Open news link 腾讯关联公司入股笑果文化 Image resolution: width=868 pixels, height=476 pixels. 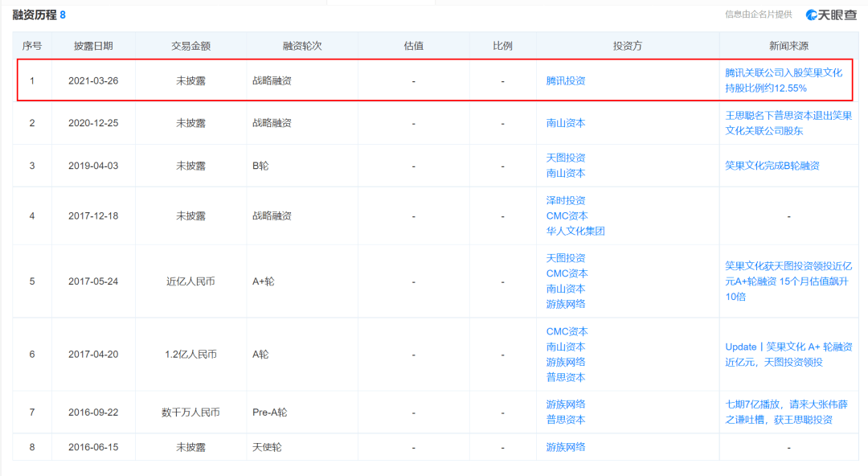tap(784, 80)
